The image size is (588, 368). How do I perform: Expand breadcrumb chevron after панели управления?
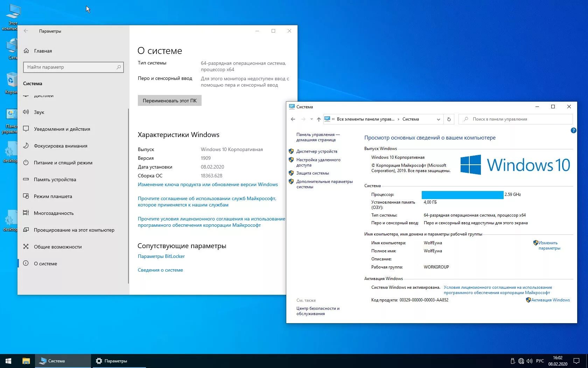(x=398, y=119)
